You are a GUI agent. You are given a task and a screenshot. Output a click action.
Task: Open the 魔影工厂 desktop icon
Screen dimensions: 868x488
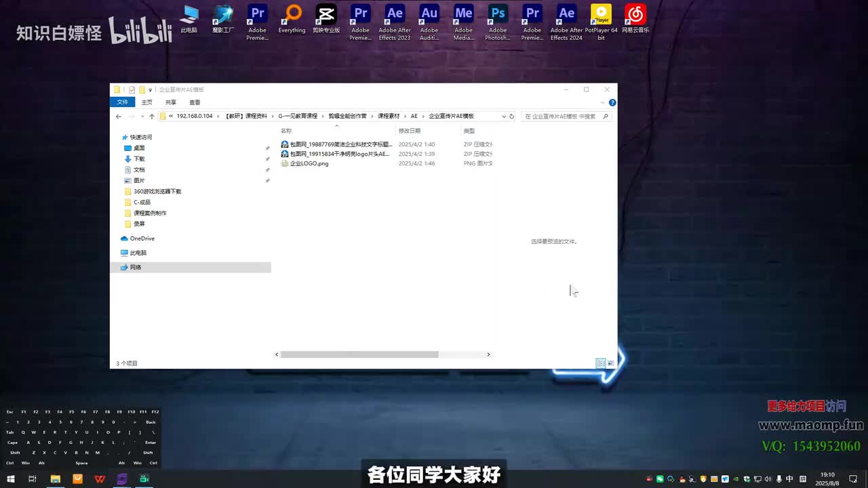223,18
